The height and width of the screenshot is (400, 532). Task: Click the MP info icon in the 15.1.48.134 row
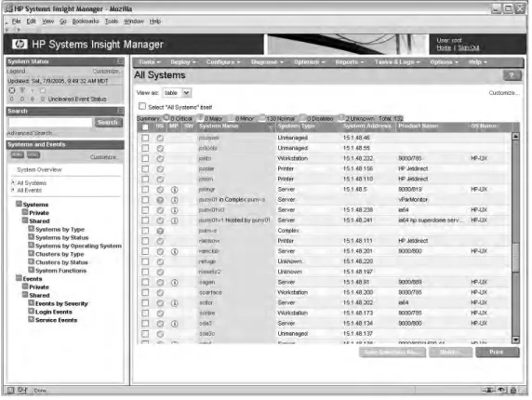175,324
